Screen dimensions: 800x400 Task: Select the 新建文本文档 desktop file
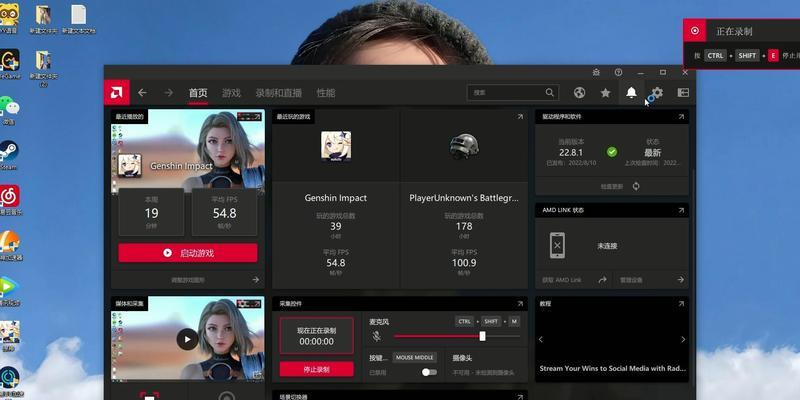click(79, 19)
